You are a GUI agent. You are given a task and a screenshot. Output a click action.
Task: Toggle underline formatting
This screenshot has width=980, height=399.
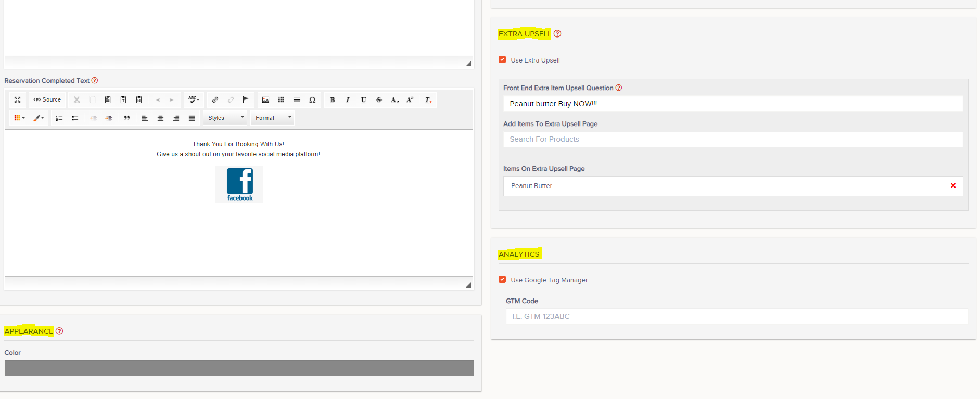[x=363, y=100]
